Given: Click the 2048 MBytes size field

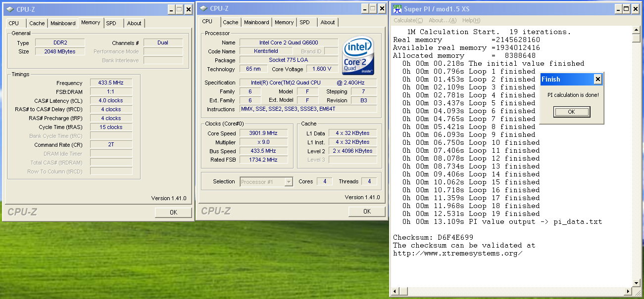Looking at the screenshot, I should click(60, 51).
